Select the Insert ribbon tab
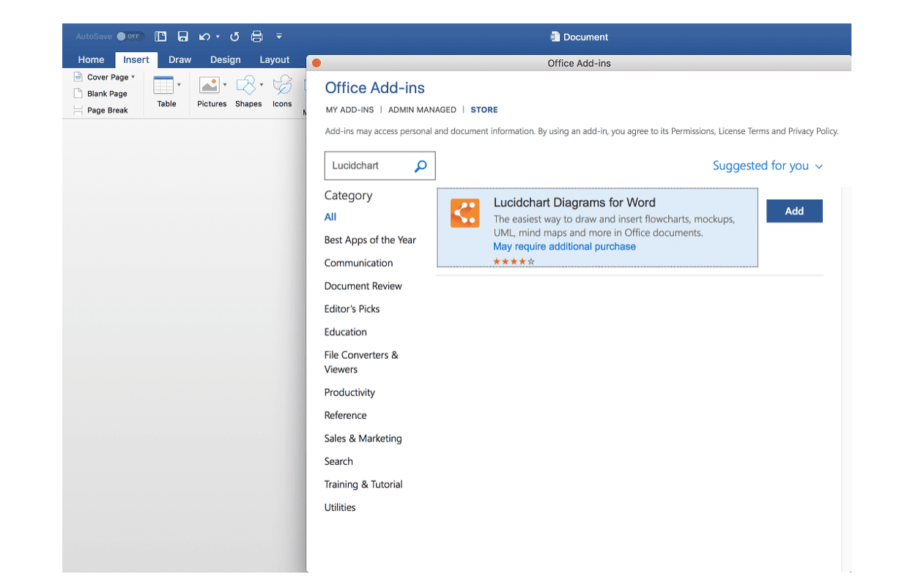899x588 pixels. click(x=136, y=60)
